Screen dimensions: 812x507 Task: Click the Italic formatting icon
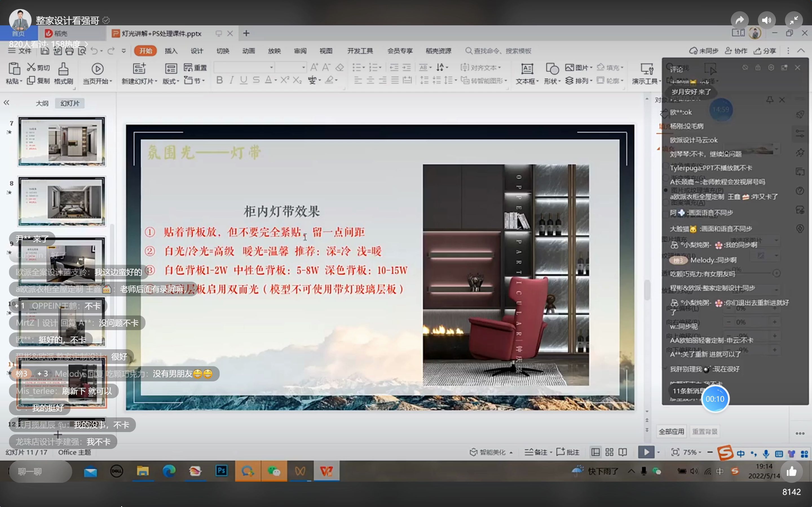pos(231,80)
